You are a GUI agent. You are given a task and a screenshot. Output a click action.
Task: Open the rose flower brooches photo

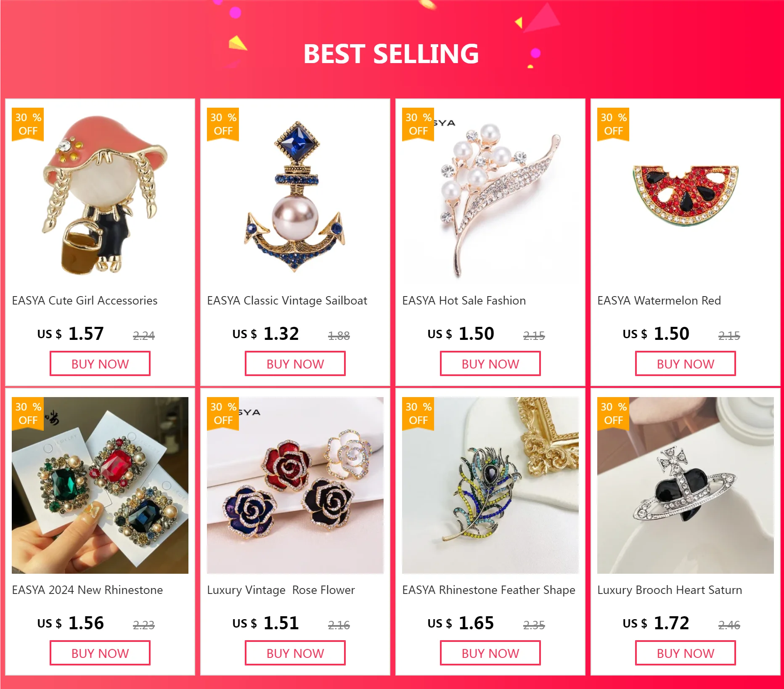295,485
